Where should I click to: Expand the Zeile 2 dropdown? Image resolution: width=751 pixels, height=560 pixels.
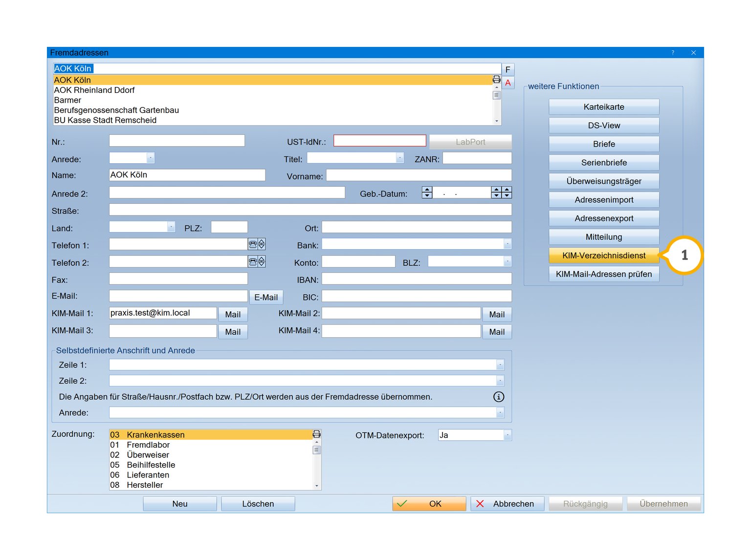pyautogui.click(x=500, y=381)
